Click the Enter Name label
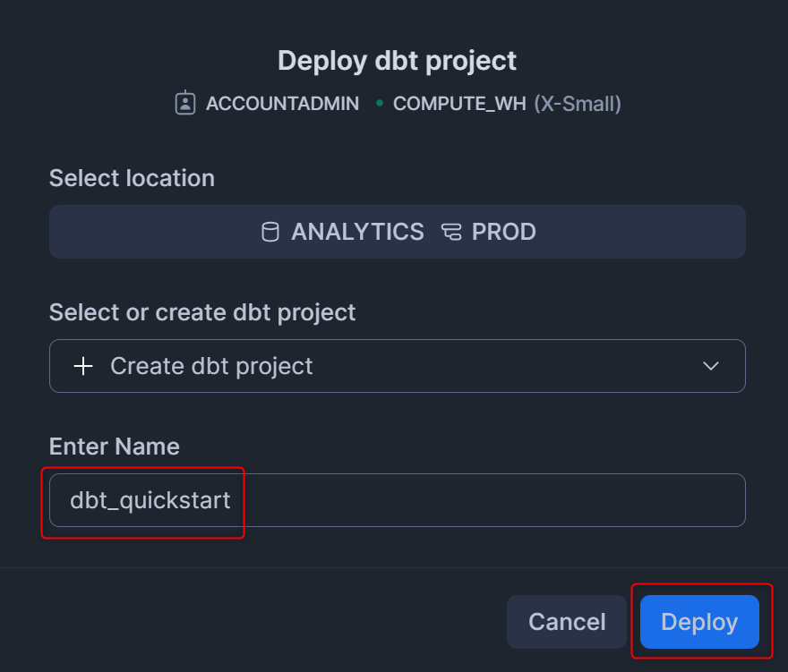788x672 pixels. point(114,446)
